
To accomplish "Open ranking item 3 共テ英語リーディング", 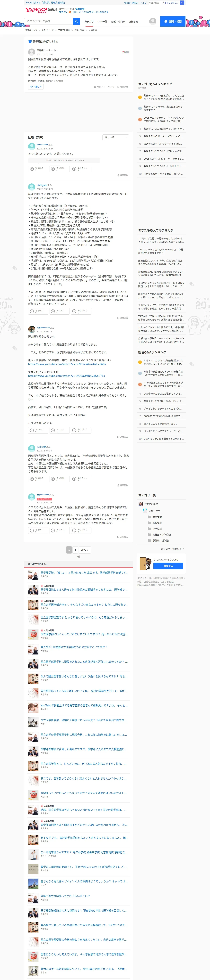I will [164, 119].
